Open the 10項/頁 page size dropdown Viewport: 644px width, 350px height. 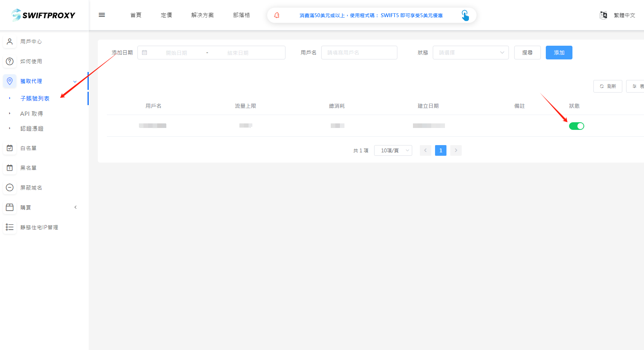pyautogui.click(x=393, y=150)
